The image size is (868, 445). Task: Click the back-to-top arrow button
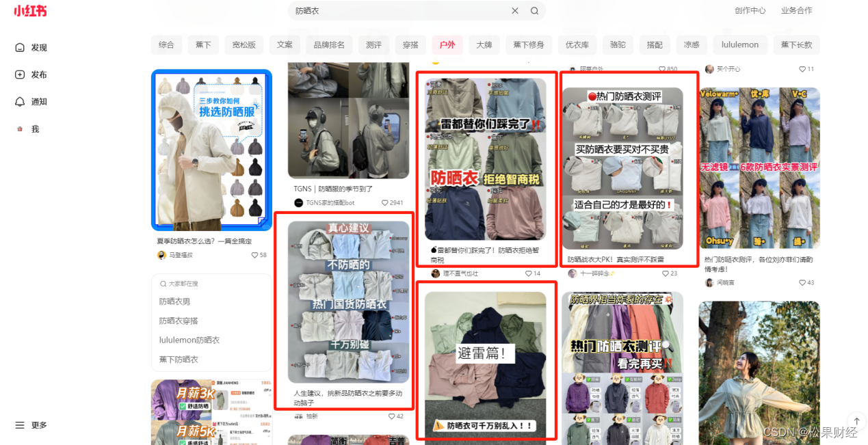tap(856, 421)
